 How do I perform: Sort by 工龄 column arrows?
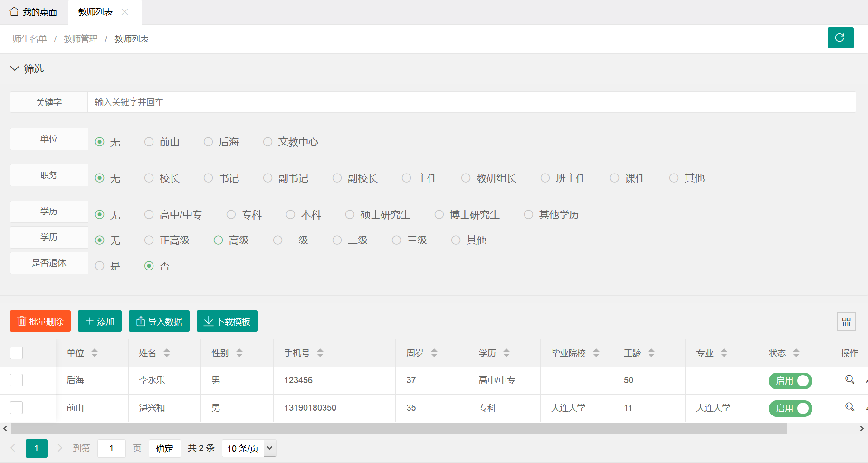coord(651,353)
